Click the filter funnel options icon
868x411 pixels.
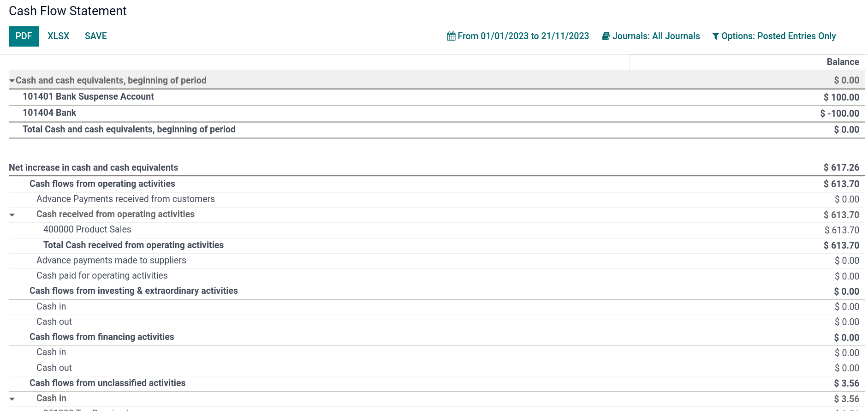tap(715, 36)
